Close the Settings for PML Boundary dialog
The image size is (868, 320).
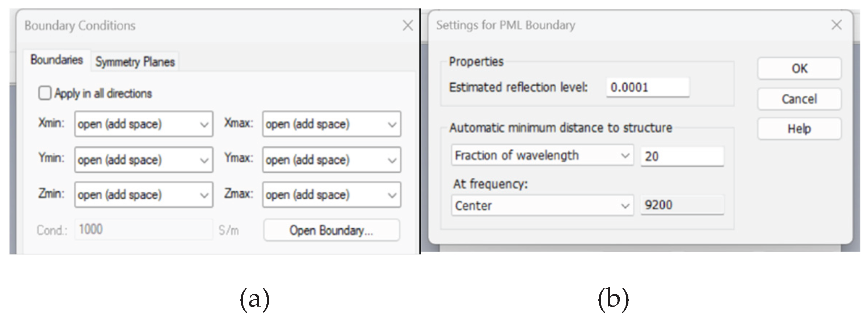tap(837, 25)
